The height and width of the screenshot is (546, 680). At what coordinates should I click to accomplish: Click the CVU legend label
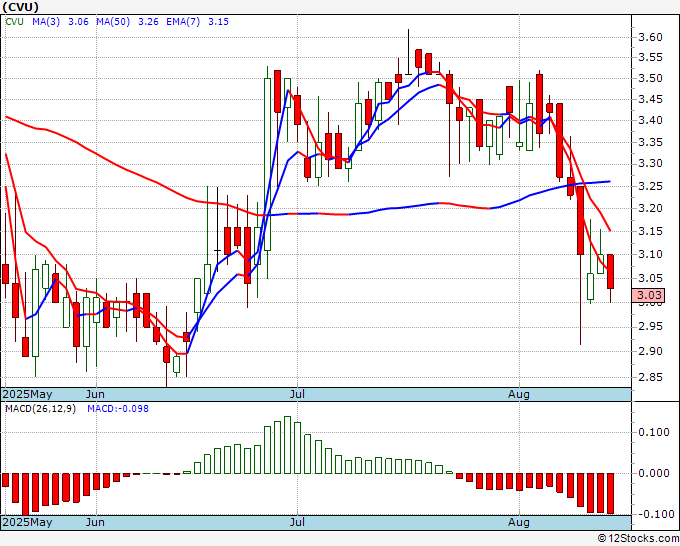pos(14,22)
